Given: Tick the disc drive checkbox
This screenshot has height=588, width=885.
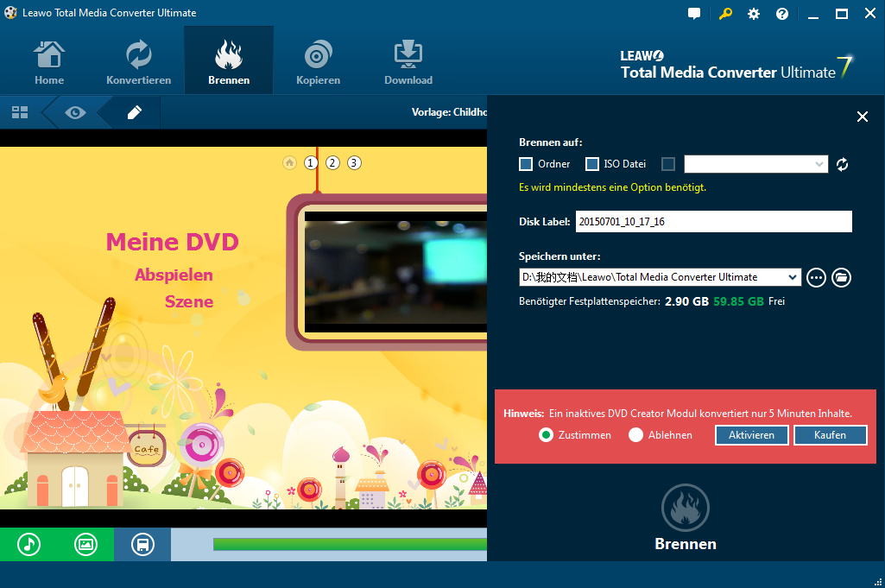Looking at the screenshot, I should [x=668, y=164].
